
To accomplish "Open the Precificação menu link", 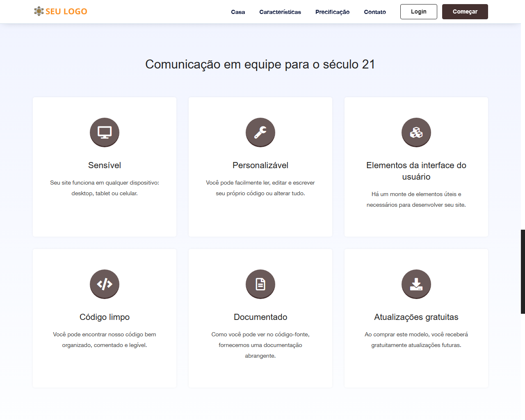I will 332,12.
